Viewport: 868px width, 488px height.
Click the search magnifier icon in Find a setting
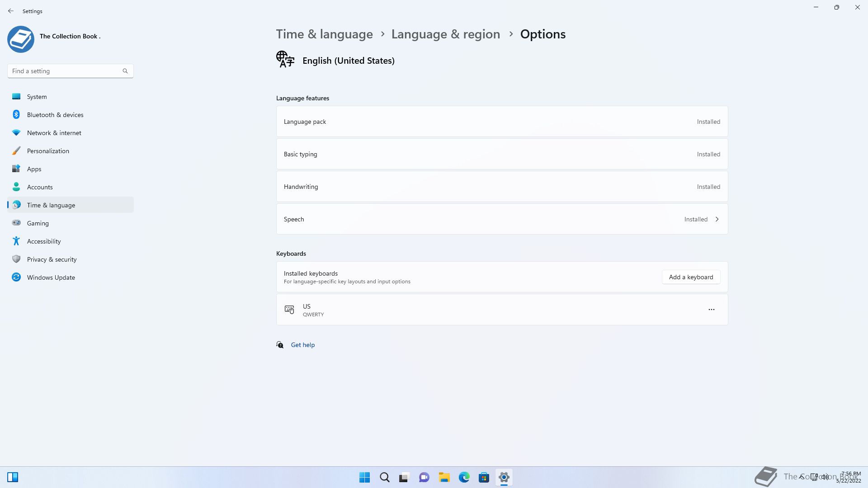point(125,71)
